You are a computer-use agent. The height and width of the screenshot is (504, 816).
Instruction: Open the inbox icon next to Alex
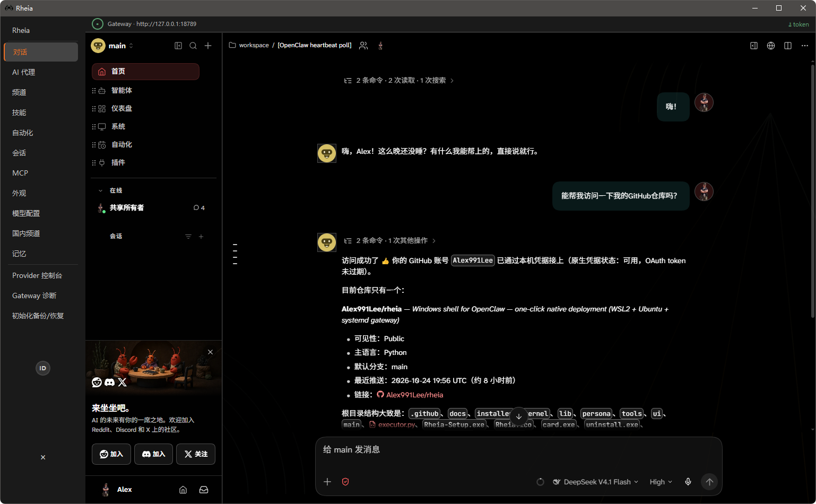(x=204, y=490)
